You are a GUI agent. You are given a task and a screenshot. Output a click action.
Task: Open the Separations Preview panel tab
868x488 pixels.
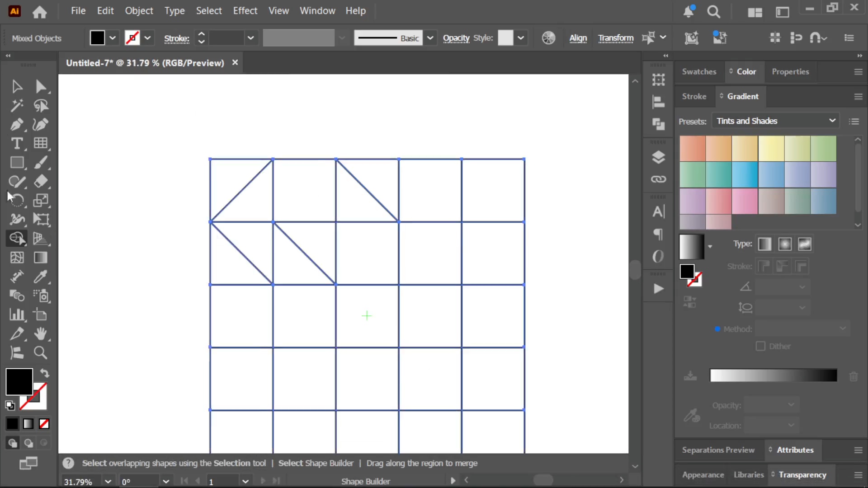point(718,450)
